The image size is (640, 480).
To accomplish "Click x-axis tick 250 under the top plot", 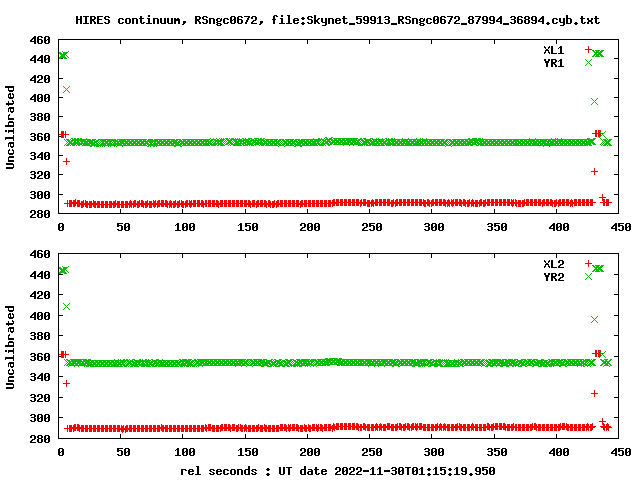I will (372, 227).
